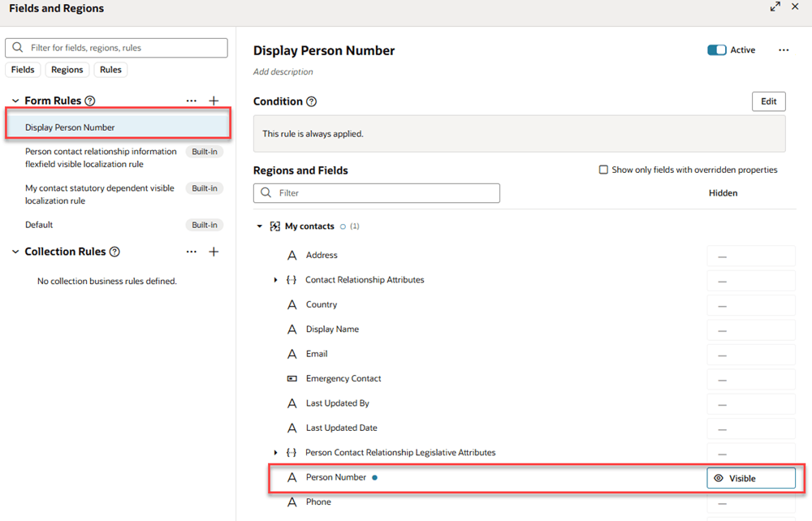Open the Hidden value for Last Updated Date
This screenshot has height=521, width=812.
click(x=751, y=429)
